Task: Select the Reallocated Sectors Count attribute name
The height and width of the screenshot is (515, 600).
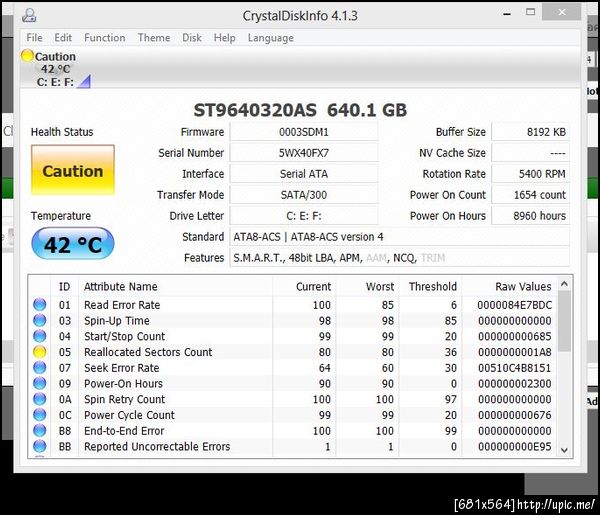Action: tap(148, 352)
